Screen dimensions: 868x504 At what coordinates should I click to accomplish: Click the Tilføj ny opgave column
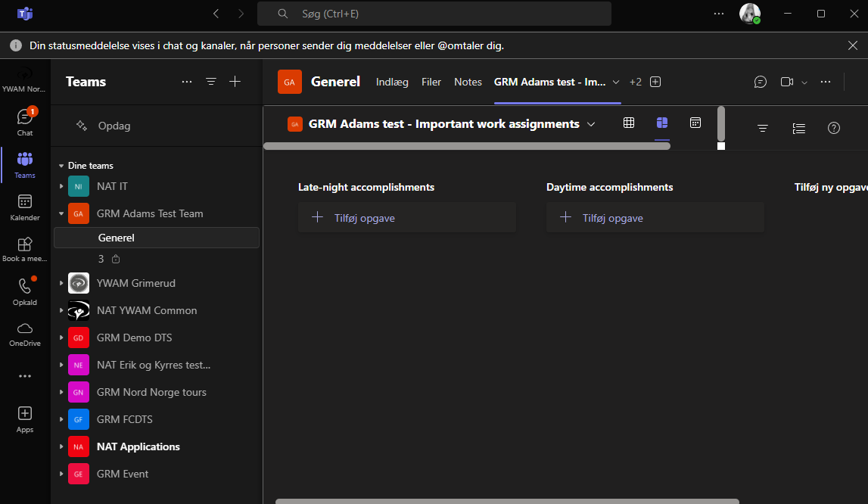pyautogui.click(x=831, y=187)
